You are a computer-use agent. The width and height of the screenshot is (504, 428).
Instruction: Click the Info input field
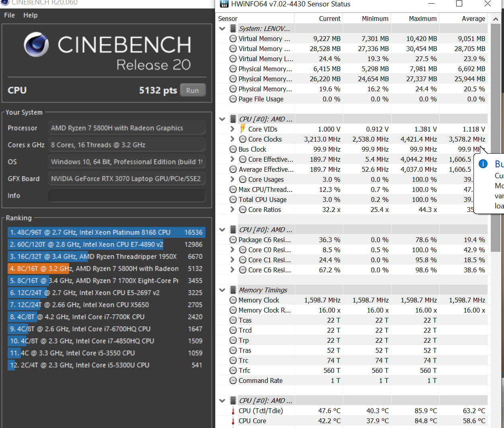click(x=127, y=195)
